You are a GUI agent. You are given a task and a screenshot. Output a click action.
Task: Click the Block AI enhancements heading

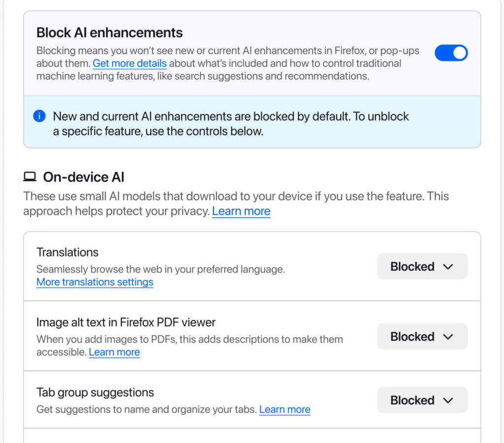point(109,33)
